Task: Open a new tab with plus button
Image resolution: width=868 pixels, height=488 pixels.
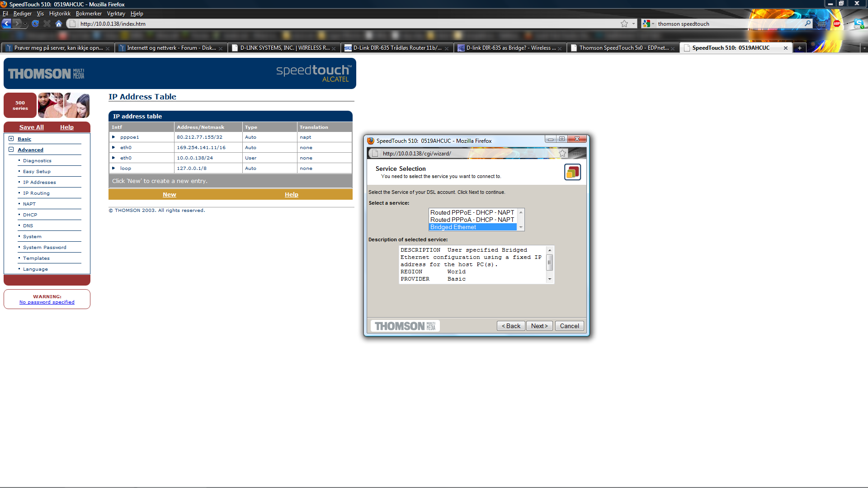Action: (799, 48)
